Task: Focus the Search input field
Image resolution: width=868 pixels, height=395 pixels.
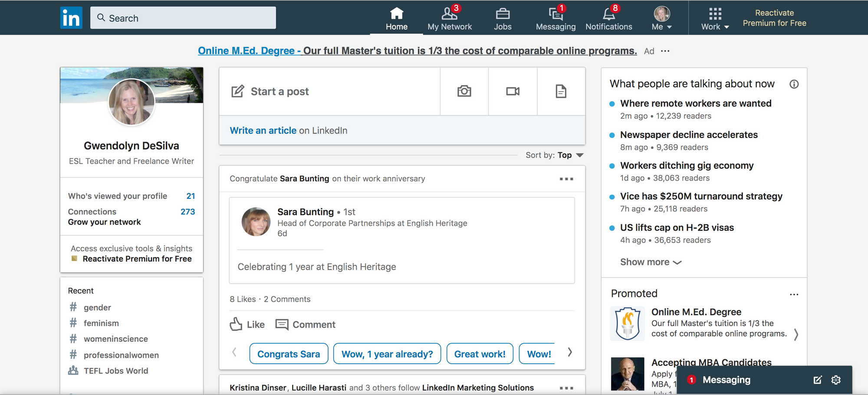Action: (183, 18)
